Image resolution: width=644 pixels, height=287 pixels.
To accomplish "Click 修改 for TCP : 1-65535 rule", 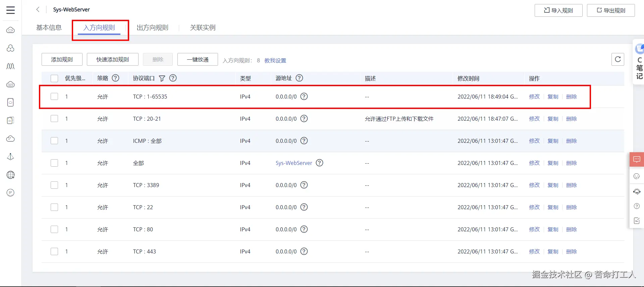I will coord(534,97).
